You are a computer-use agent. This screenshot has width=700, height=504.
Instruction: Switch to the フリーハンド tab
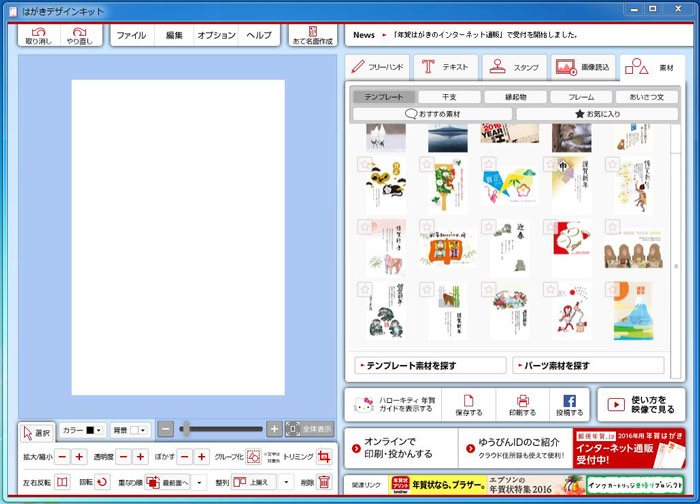pos(377,67)
